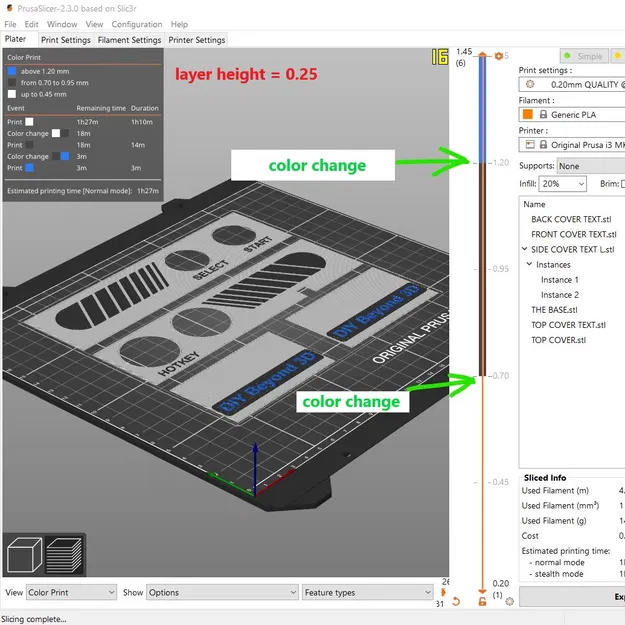Click the 0.45 tick on layer slider

coord(501,482)
